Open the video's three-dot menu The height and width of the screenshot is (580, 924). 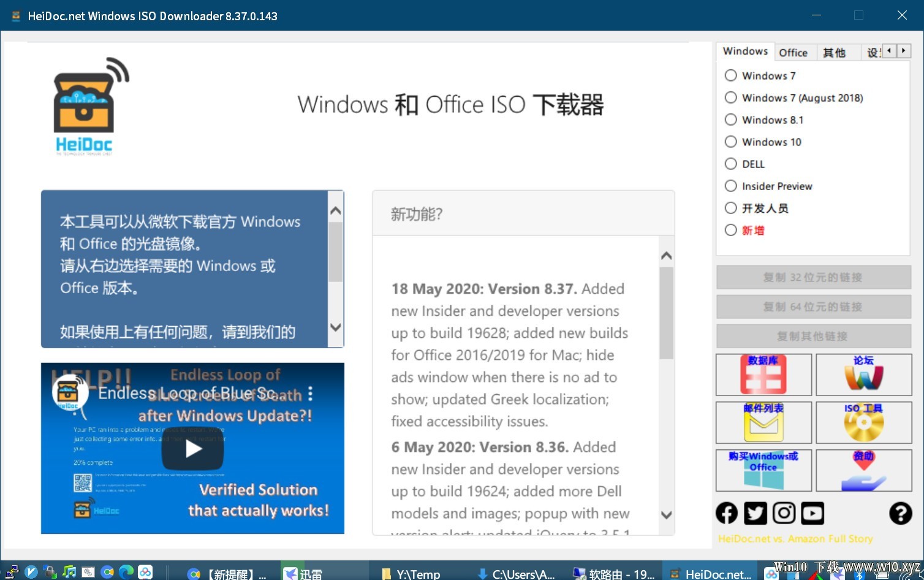(310, 393)
